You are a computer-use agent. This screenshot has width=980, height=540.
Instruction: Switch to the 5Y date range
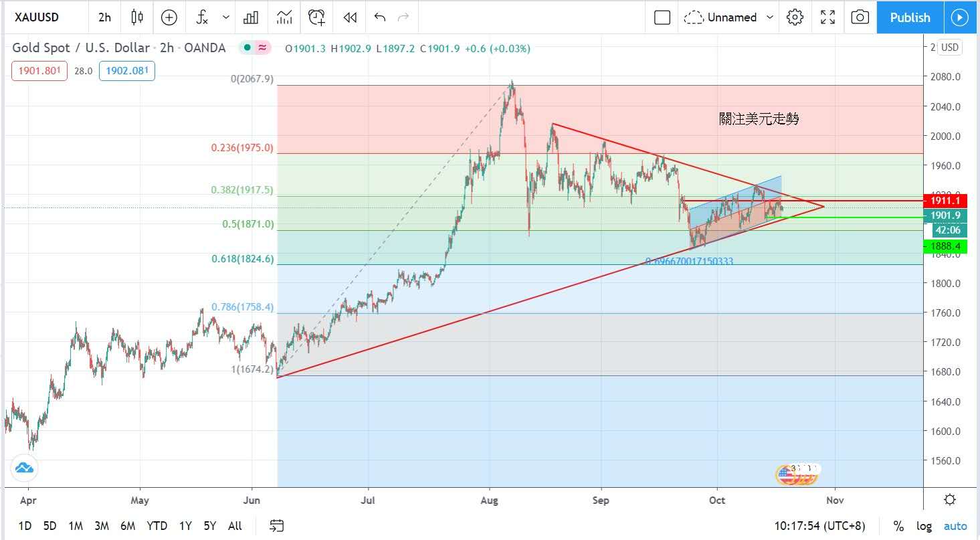pos(210,526)
